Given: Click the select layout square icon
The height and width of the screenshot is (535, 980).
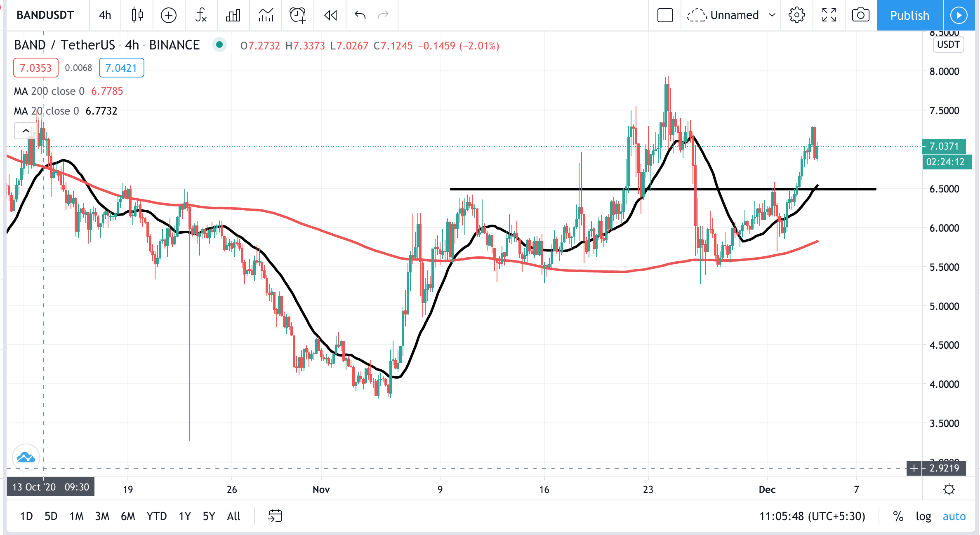Looking at the screenshot, I should [x=665, y=15].
